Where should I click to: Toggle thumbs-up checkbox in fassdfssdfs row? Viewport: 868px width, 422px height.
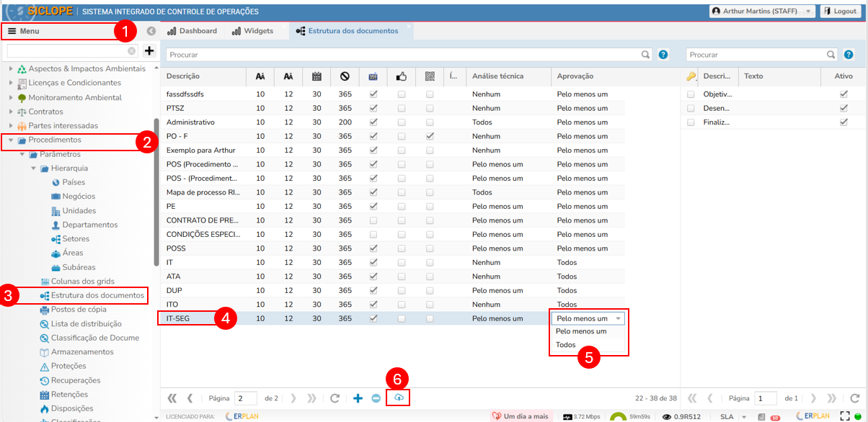(402, 94)
